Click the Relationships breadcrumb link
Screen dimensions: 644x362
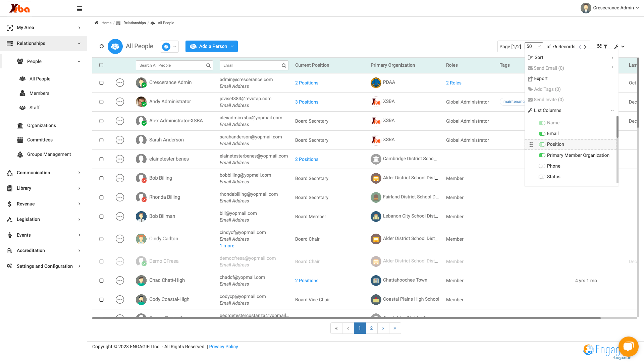(135, 23)
